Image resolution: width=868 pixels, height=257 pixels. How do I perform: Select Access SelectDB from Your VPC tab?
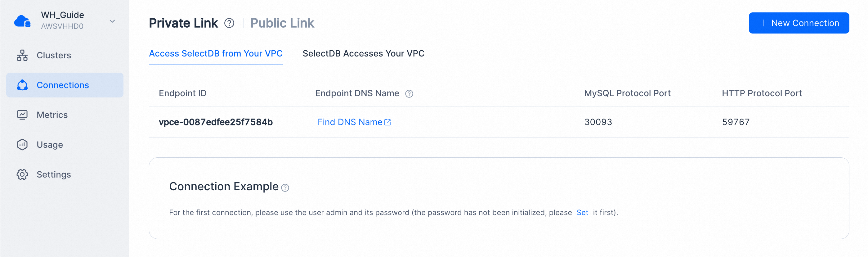216,53
